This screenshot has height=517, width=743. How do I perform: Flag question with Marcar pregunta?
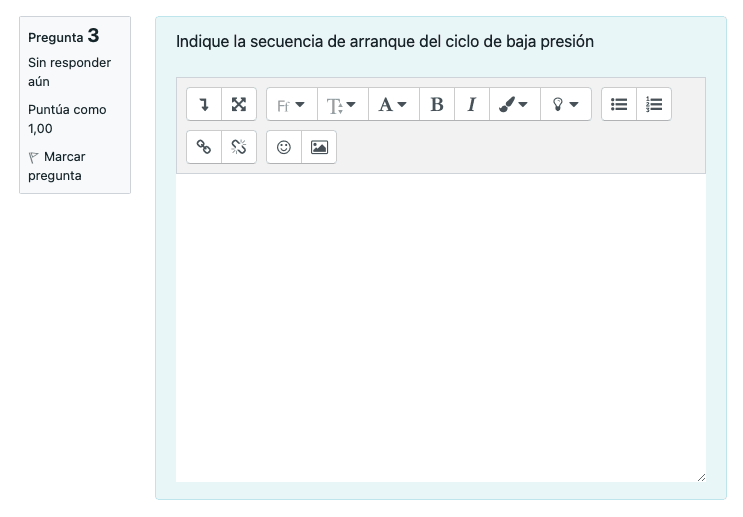[57, 166]
